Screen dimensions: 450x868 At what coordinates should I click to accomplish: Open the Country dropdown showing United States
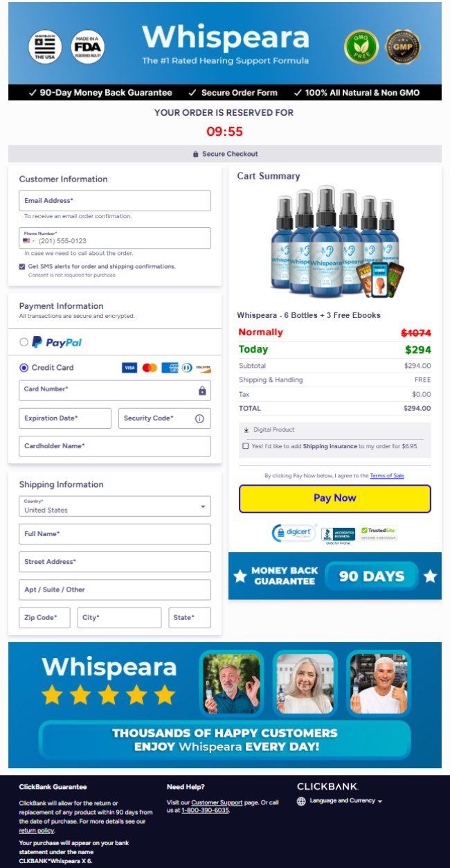(x=115, y=506)
